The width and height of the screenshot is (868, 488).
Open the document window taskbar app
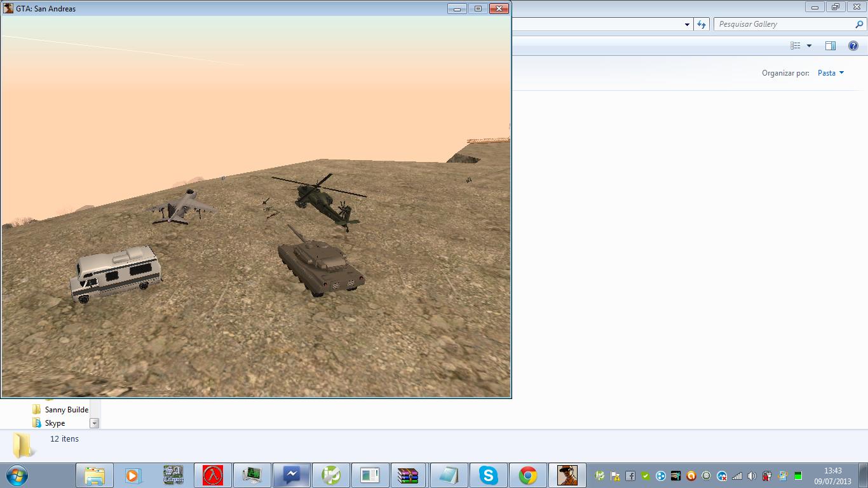pos(370,475)
